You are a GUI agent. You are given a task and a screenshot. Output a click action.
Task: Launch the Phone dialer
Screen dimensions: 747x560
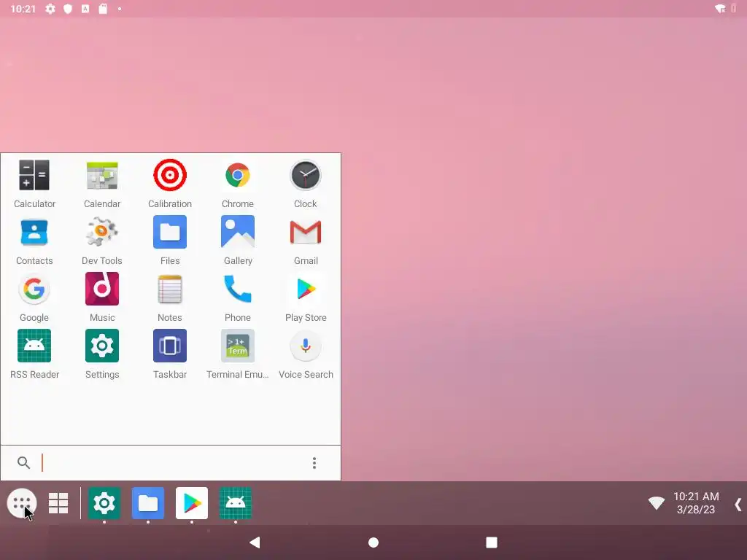(x=238, y=297)
